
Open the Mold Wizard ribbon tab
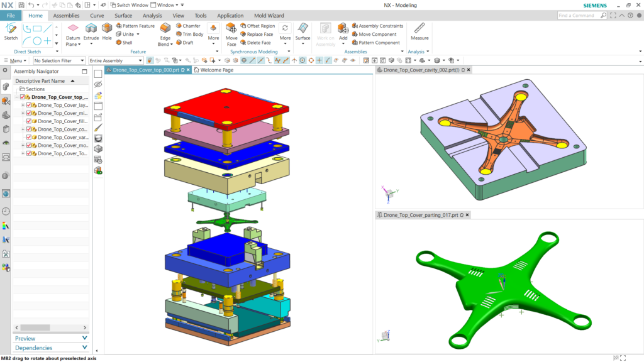click(x=268, y=15)
